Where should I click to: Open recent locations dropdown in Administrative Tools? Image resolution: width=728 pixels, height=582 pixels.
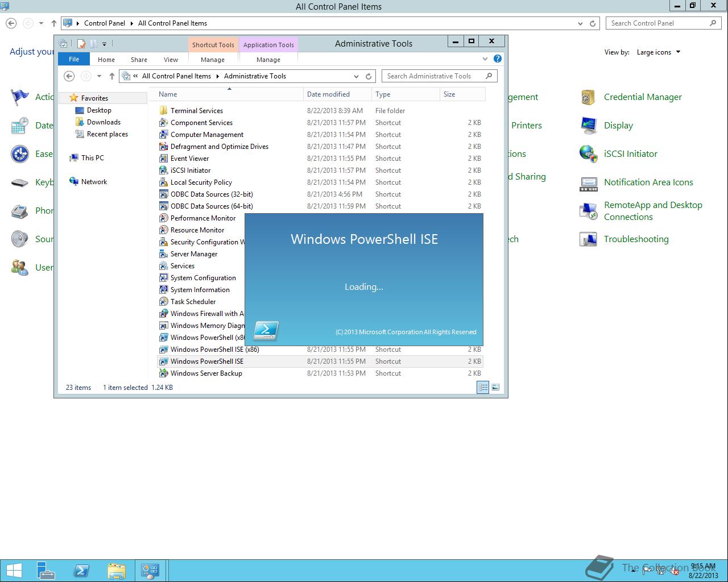[99, 76]
